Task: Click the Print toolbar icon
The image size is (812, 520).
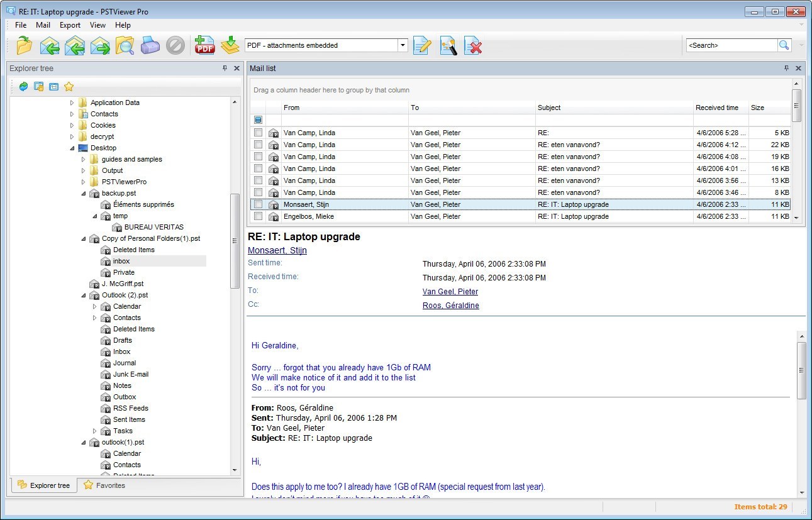Action: pos(150,45)
